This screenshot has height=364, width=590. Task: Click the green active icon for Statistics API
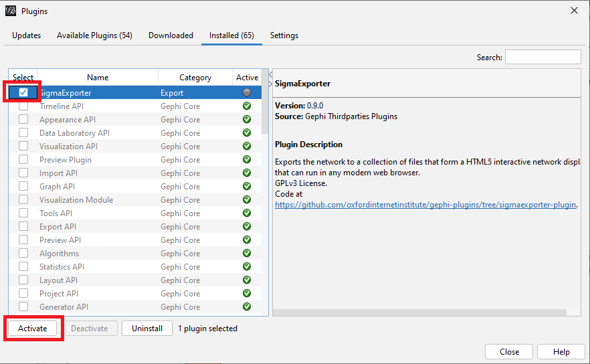point(247,266)
